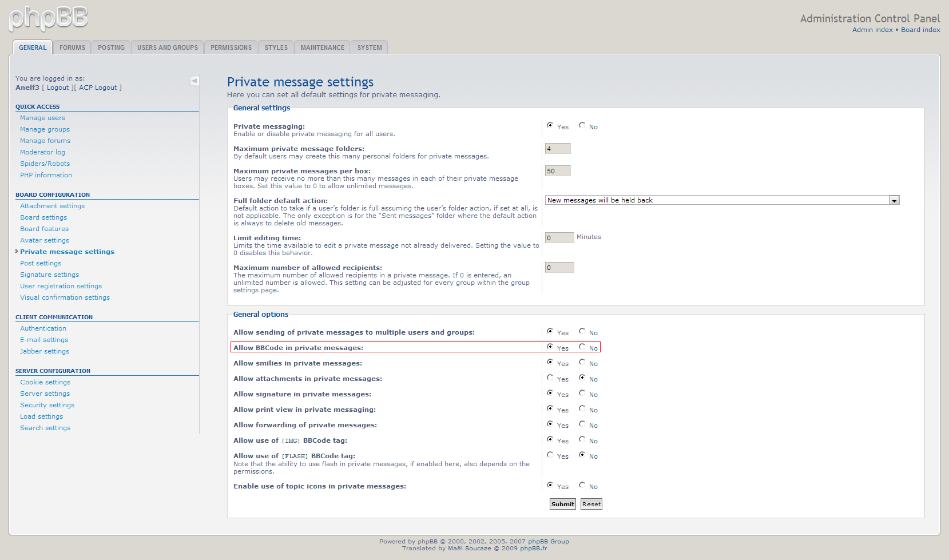The image size is (949, 560).
Task: Click the Logout link
Action: click(58, 88)
